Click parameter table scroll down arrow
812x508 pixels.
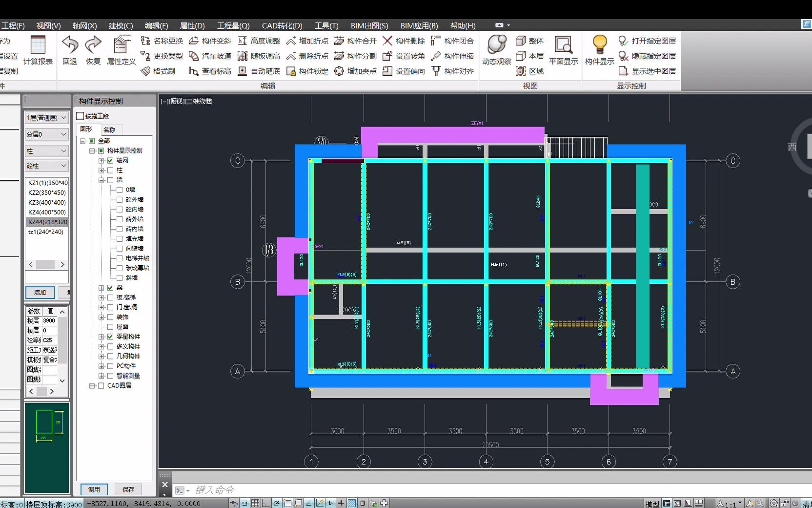(x=62, y=381)
